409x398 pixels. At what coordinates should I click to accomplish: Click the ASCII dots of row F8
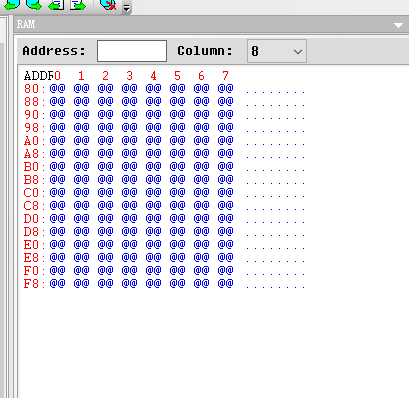(x=275, y=287)
